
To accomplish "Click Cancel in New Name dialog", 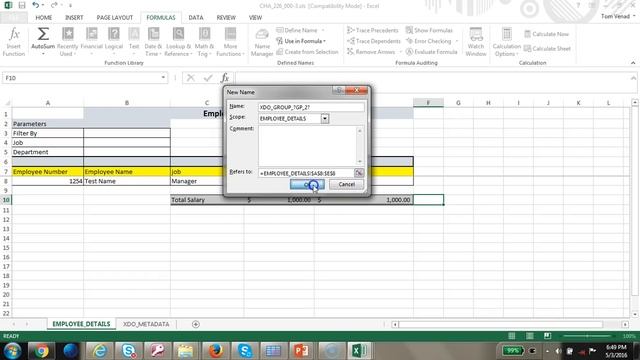I will 346,184.
